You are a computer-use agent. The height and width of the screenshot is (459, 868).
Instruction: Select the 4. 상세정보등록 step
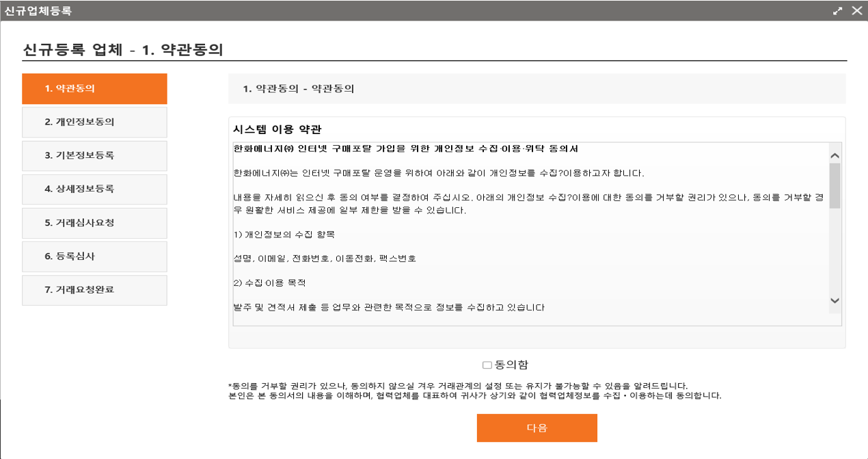(x=94, y=189)
